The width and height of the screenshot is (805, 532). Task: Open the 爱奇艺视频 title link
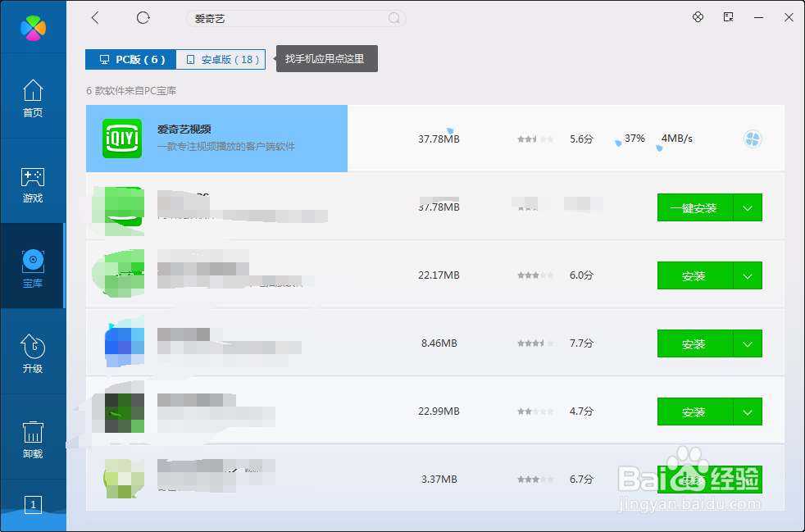tap(184, 130)
